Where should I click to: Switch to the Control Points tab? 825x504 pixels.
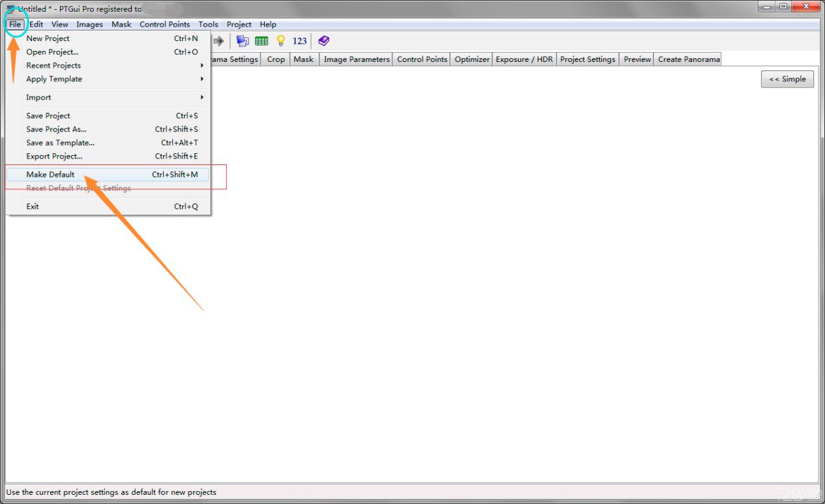click(422, 59)
